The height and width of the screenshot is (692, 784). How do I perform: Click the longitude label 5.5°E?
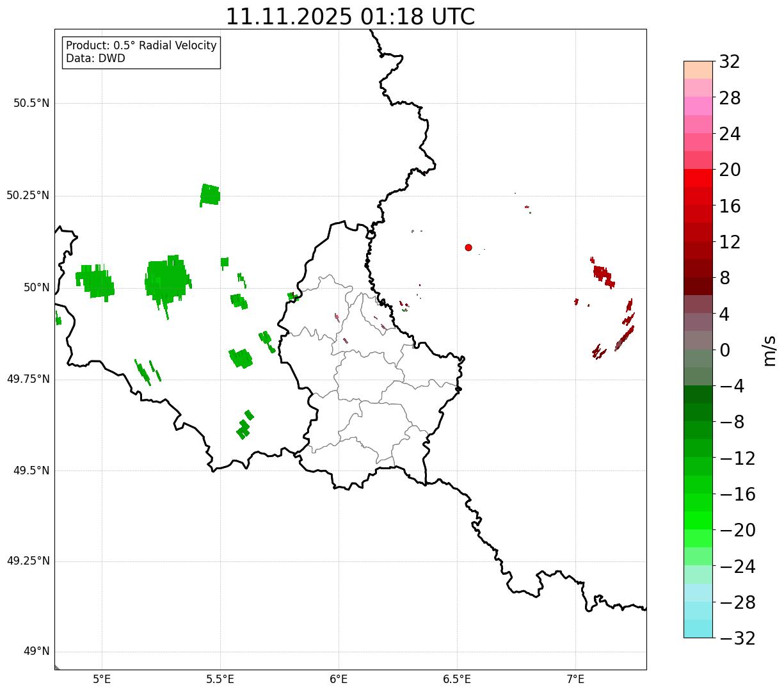pyautogui.click(x=221, y=679)
